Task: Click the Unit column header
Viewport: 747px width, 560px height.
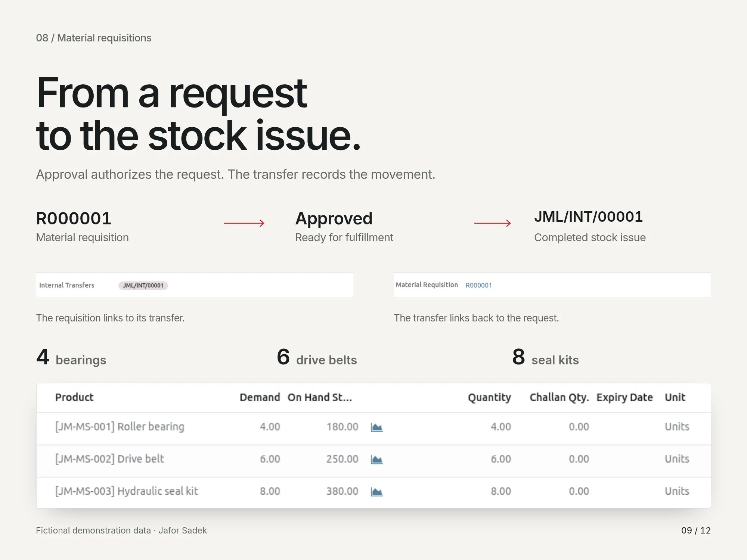Action: [675, 397]
